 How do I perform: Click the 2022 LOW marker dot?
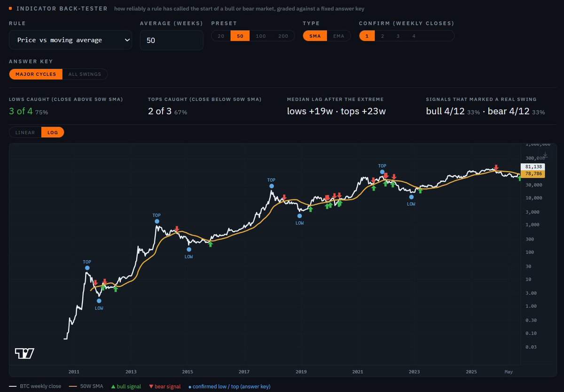pyautogui.click(x=411, y=197)
